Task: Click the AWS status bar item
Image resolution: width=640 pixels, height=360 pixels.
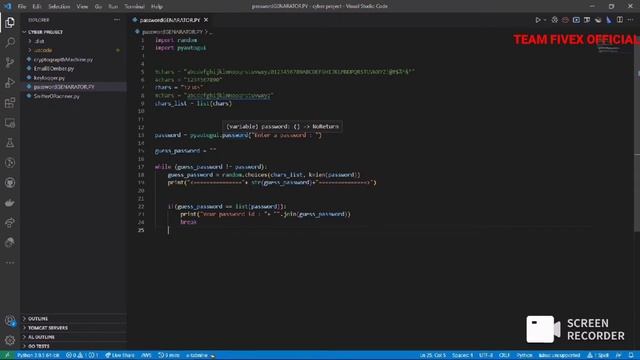Action: tap(146, 356)
